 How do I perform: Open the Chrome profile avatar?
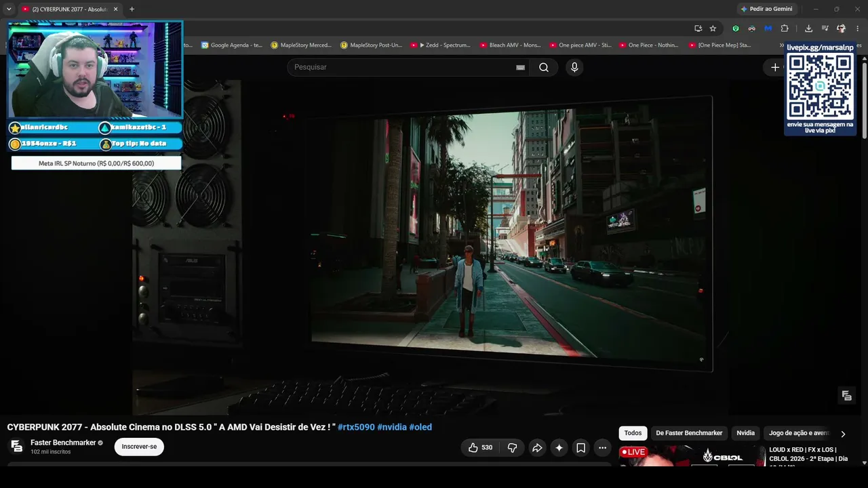[841, 28]
